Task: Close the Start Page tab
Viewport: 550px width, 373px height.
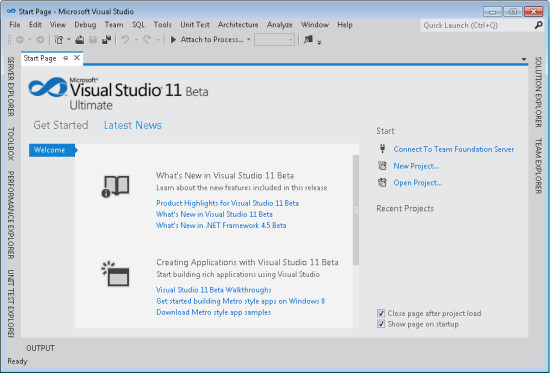Action: 77,58
